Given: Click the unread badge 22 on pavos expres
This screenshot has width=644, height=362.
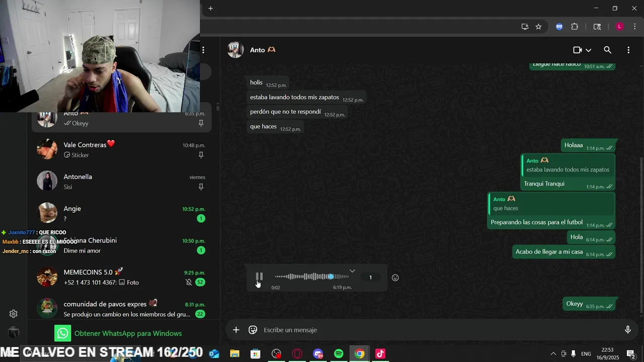Looking at the screenshot, I should [x=200, y=314].
